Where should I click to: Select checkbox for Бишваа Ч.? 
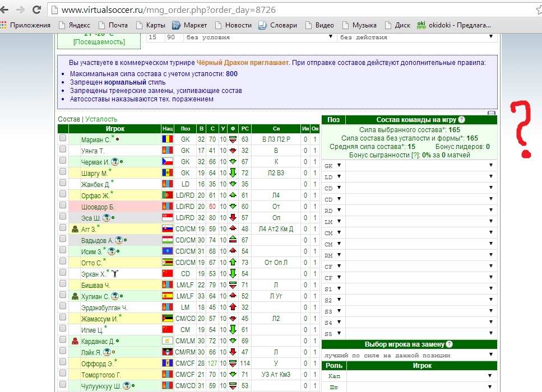[63, 283]
